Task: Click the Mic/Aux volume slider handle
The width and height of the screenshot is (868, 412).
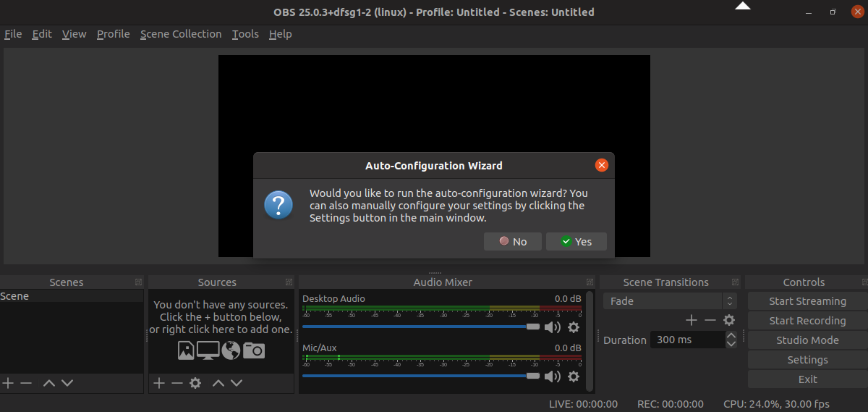Action: point(533,376)
